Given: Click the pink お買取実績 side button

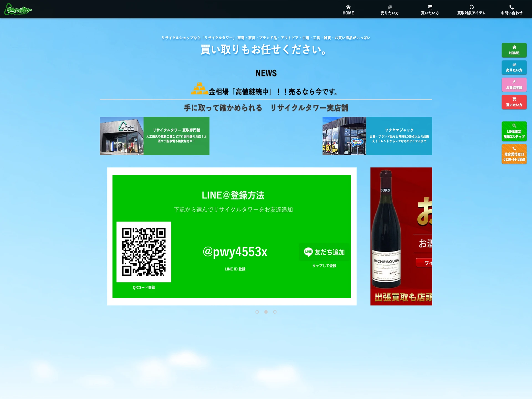Looking at the screenshot, I should (514, 85).
